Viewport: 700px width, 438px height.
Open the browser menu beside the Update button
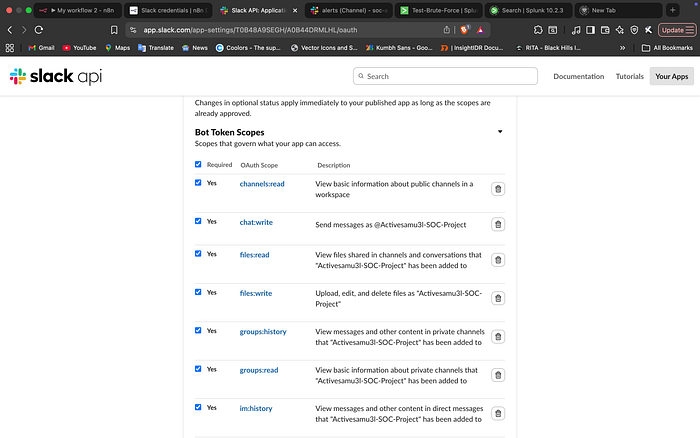tap(690, 30)
